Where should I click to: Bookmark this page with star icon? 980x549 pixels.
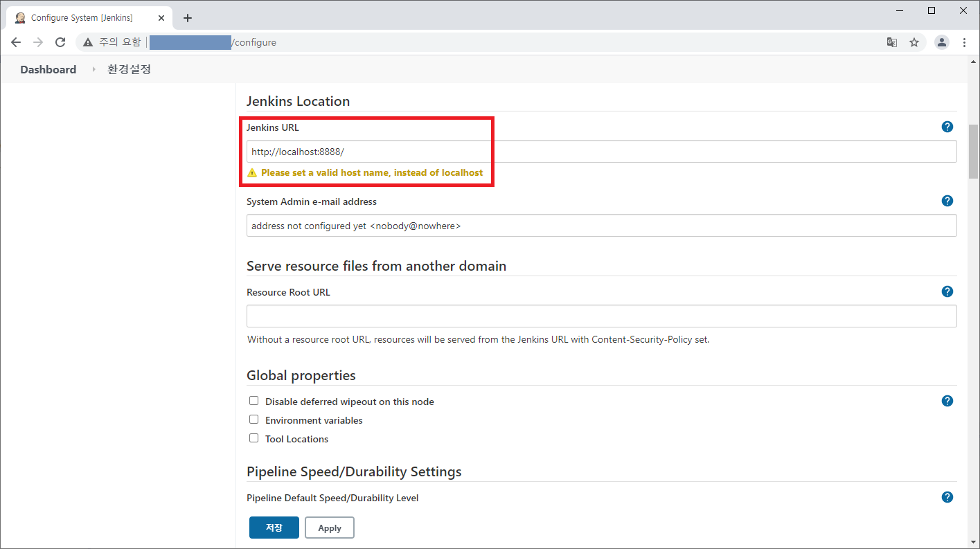914,42
